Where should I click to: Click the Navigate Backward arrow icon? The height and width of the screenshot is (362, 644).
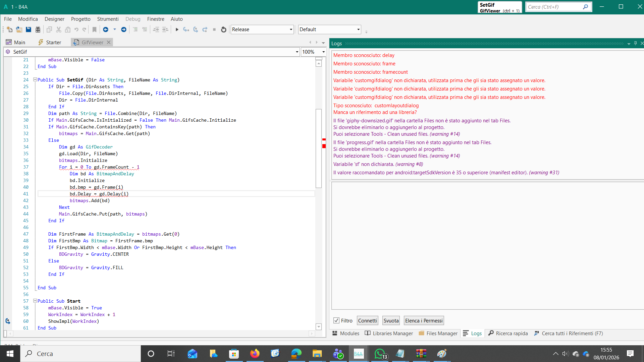(106, 29)
